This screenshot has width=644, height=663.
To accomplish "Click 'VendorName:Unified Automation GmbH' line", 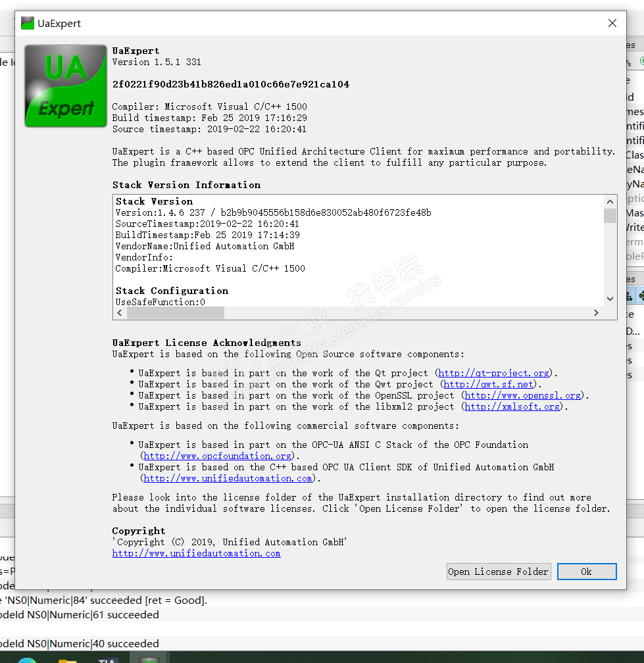I will coord(205,246).
